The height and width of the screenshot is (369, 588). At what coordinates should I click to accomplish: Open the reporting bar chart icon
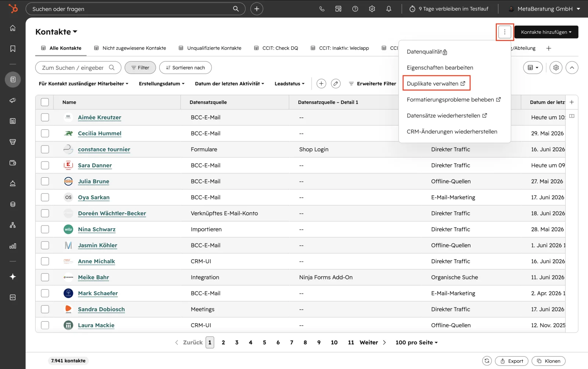click(x=13, y=246)
